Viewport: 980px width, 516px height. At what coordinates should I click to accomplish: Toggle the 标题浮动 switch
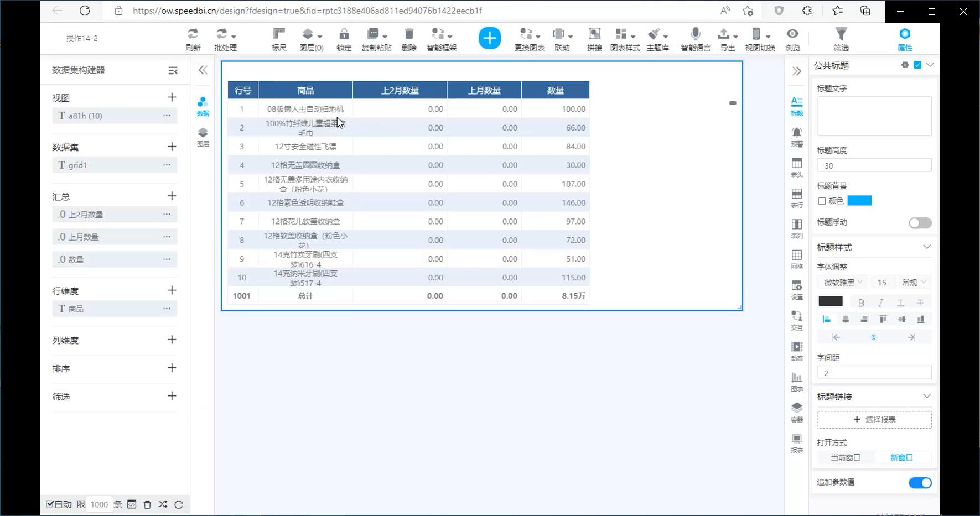coord(920,223)
